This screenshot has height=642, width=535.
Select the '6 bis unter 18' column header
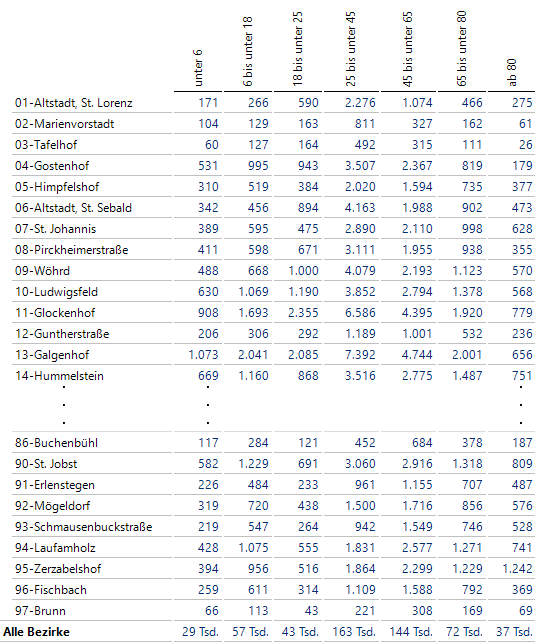point(248,52)
